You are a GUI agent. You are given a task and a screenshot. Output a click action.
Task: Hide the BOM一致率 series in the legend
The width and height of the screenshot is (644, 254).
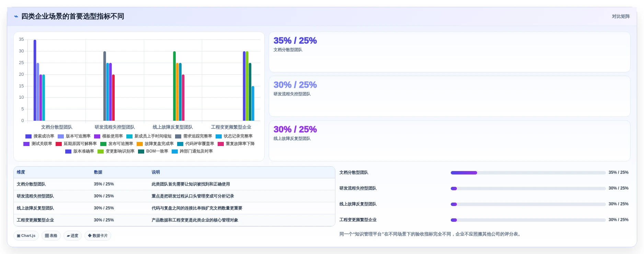tap(153, 151)
